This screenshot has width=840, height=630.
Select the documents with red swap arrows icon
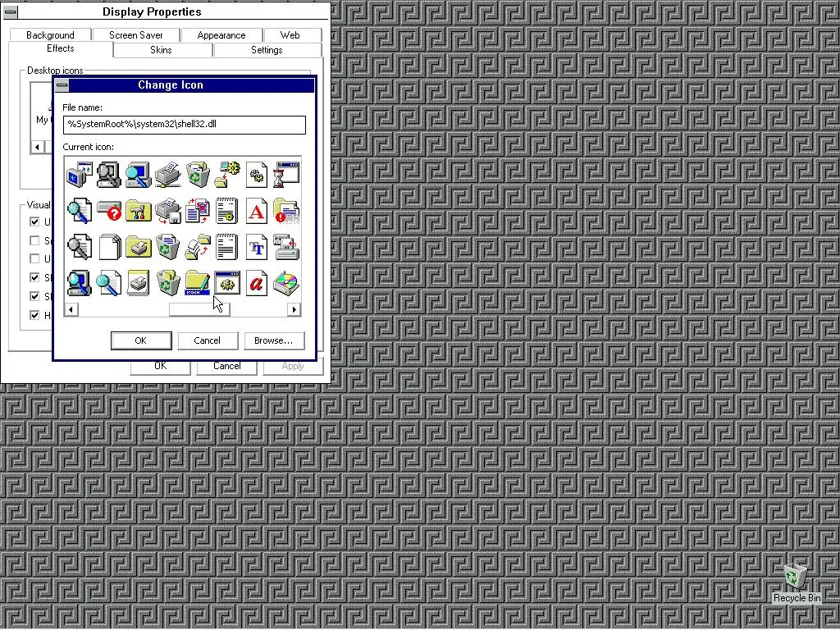(x=197, y=211)
